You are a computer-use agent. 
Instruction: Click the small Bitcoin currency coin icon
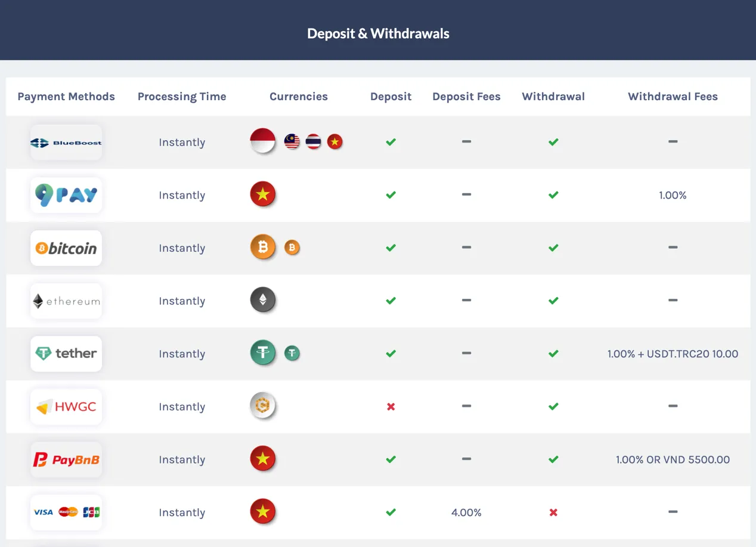[x=292, y=247]
